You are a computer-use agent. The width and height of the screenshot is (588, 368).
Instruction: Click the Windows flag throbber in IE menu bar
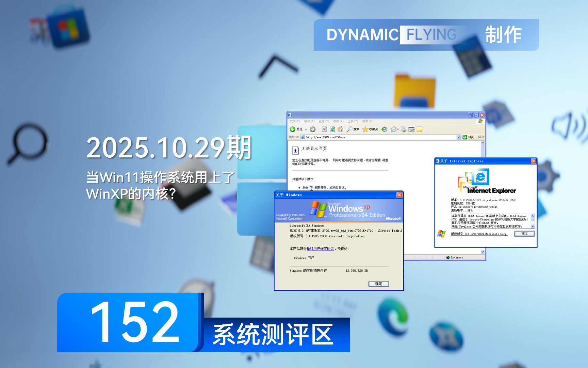[480, 121]
